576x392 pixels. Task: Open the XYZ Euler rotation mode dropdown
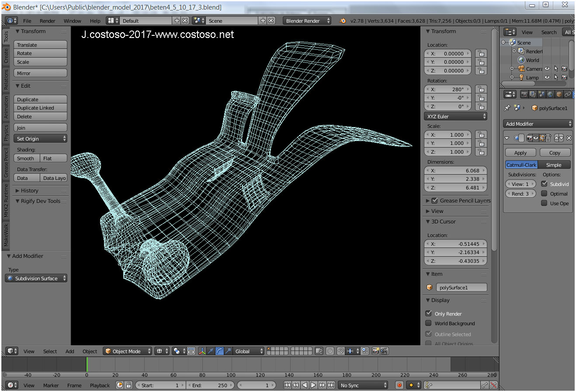coord(455,117)
